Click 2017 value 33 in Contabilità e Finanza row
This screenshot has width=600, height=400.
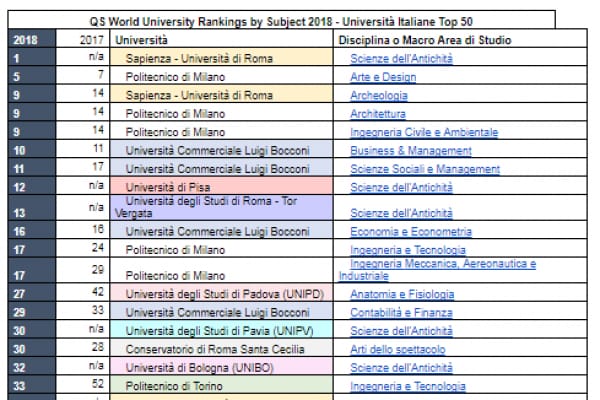coord(83,311)
